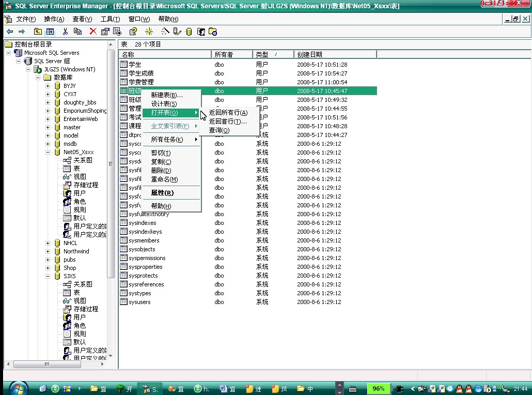
Task: Expand the master database node
Action: click(48, 127)
